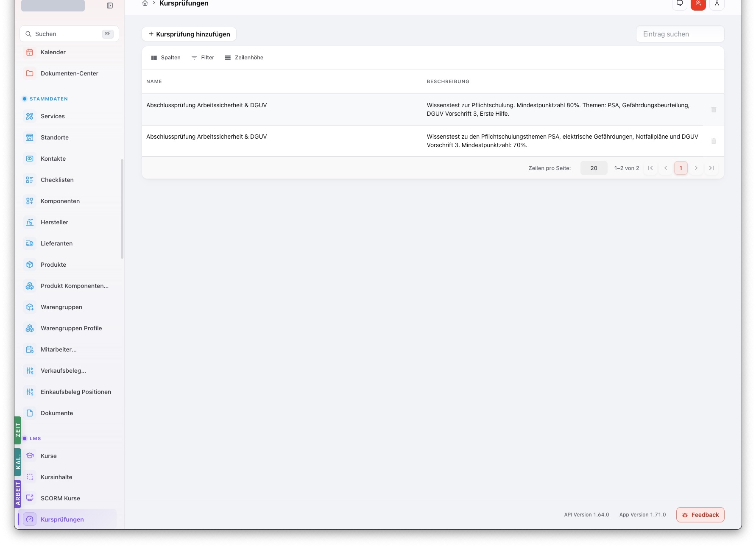Click the Kontakte icon in sidebar
This screenshot has width=756, height=547.
tap(30, 159)
